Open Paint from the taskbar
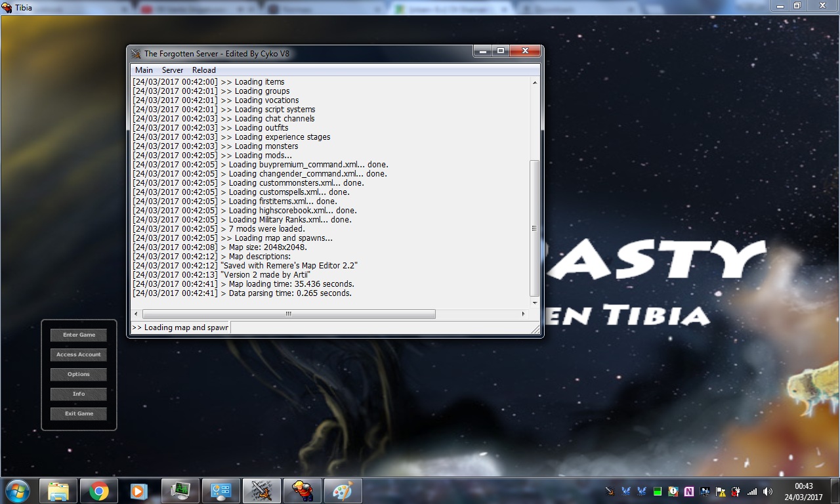The width and height of the screenshot is (840, 504). pos(343,491)
